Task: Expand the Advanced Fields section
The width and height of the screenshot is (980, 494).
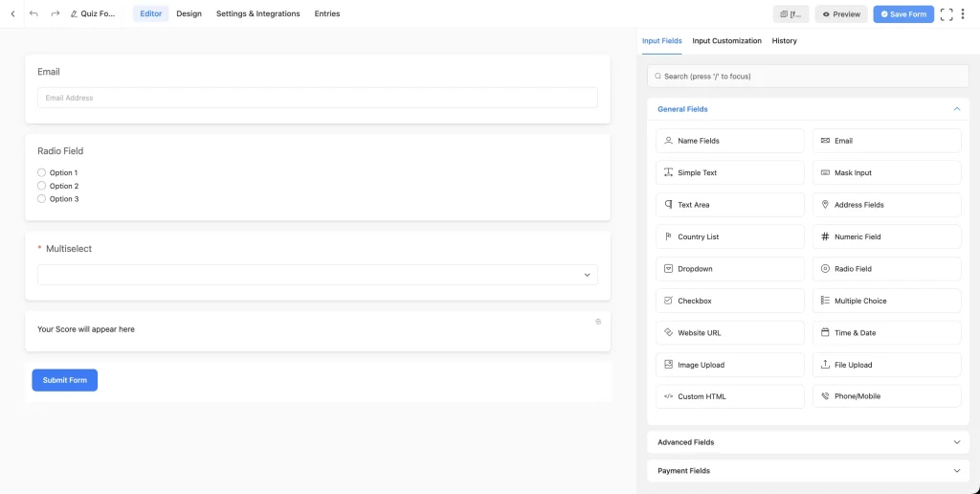Action: pyautogui.click(x=808, y=442)
